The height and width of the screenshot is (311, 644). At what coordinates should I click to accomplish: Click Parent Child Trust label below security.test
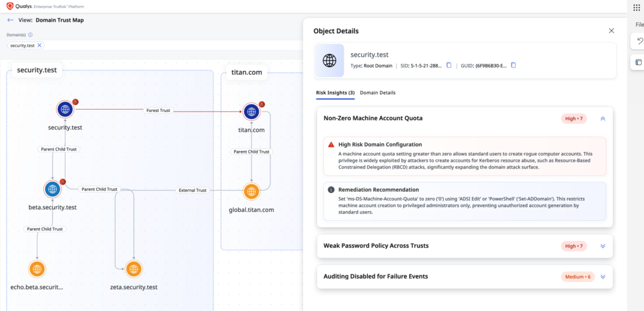pos(59,149)
